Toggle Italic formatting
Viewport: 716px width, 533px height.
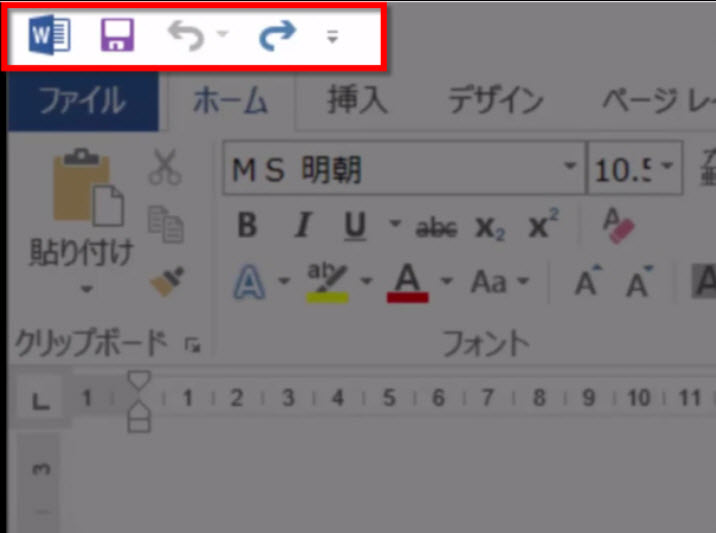pyautogui.click(x=301, y=227)
